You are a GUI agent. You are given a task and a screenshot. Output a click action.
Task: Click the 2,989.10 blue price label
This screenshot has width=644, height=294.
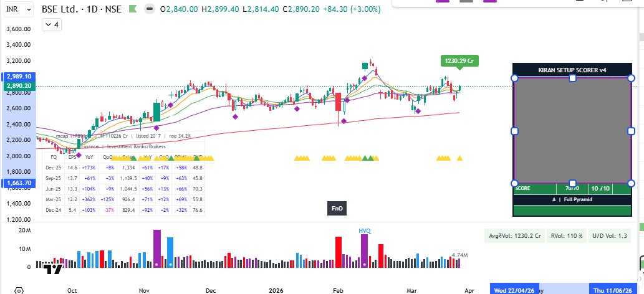(x=19, y=77)
